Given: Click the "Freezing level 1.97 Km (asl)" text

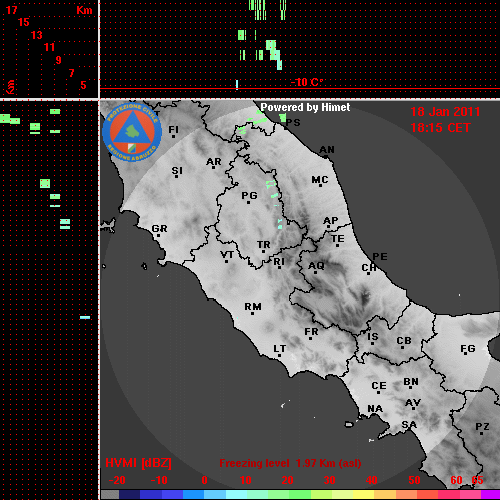Looking at the screenshot, I should pyautogui.click(x=290, y=463).
